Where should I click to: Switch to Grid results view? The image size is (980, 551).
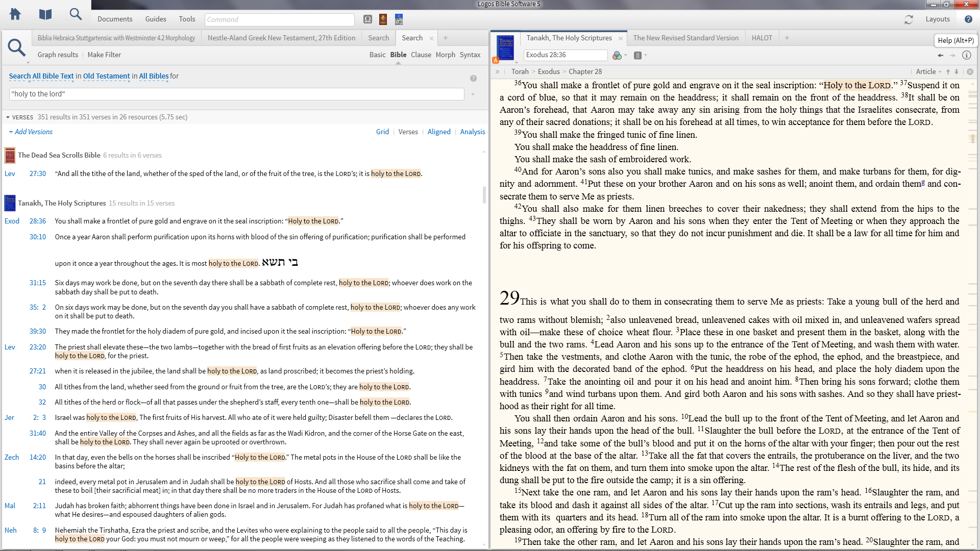pos(382,132)
